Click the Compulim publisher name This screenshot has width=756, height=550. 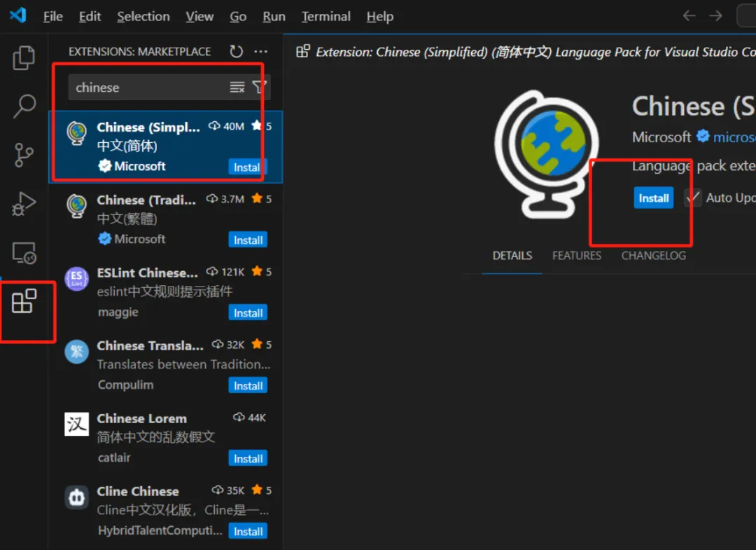coord(125,385)
